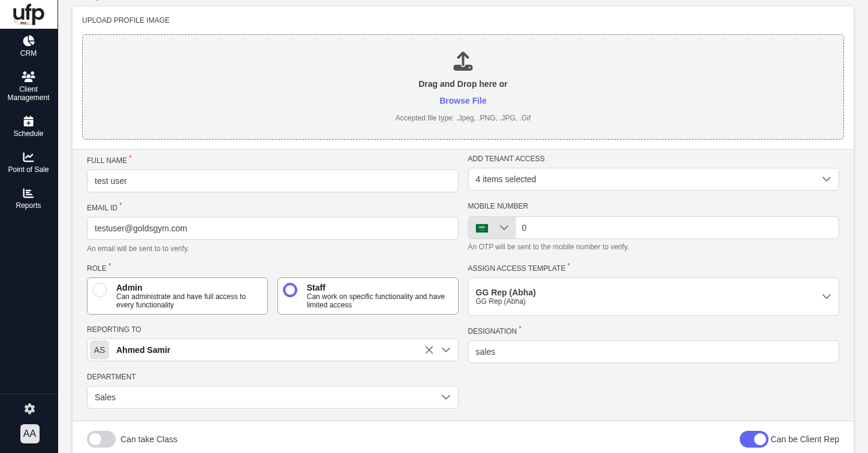Disable the Can be Client Rep toggle

coord(754,439)
